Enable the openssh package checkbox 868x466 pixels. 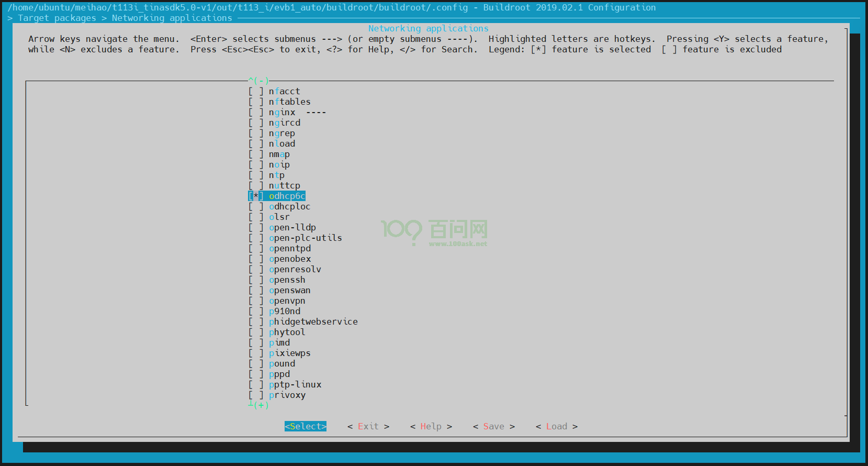point(256,280)
